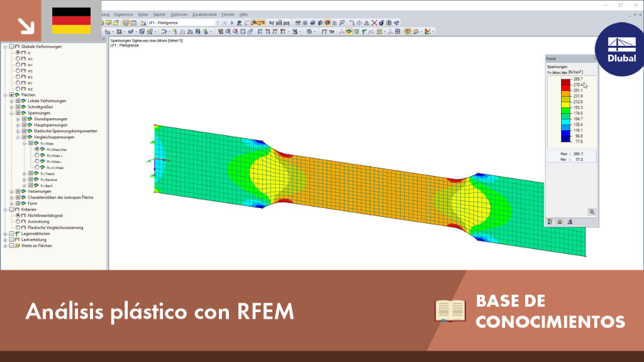Open the Fenster menu

(228, 14)
